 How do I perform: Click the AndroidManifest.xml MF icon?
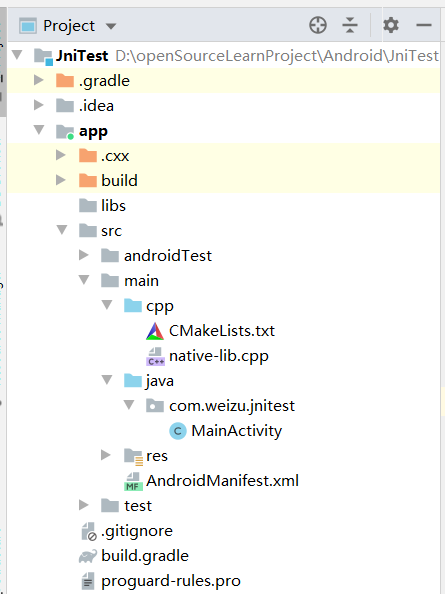coord(133,481)
